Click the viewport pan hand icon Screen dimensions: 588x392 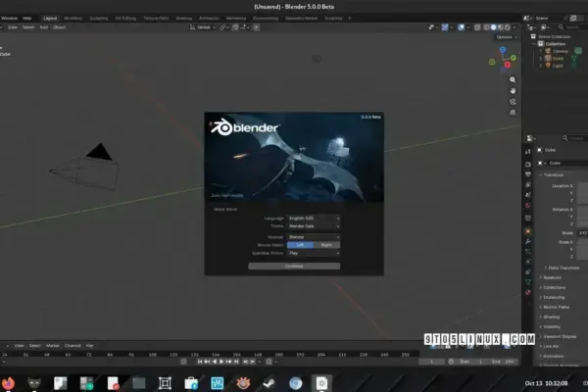point(513,91)
